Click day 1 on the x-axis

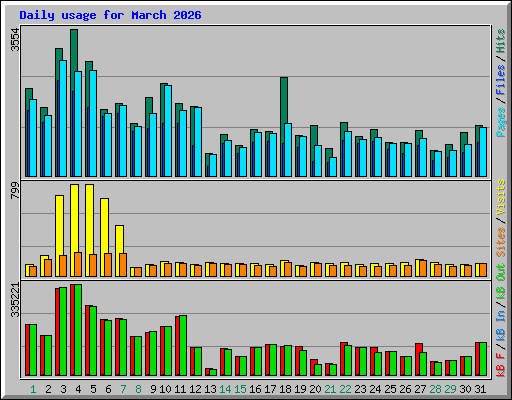click(33, 389)
